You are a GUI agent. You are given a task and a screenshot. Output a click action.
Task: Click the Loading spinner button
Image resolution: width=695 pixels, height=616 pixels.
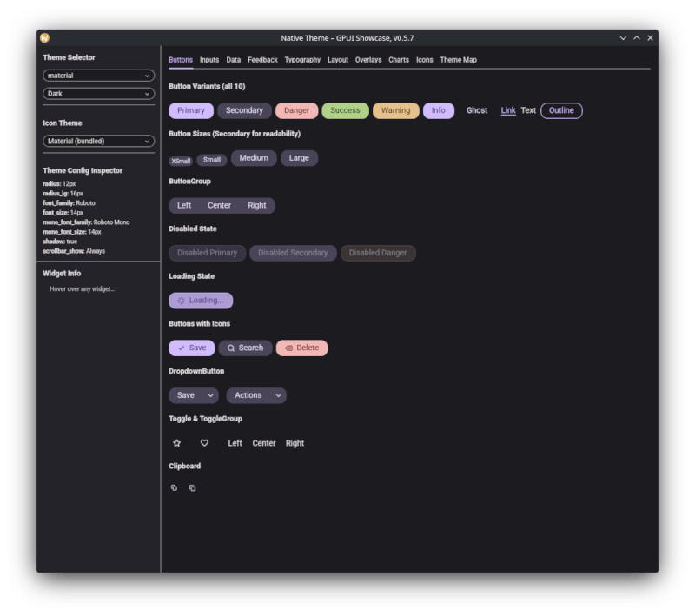coord(201,301)
